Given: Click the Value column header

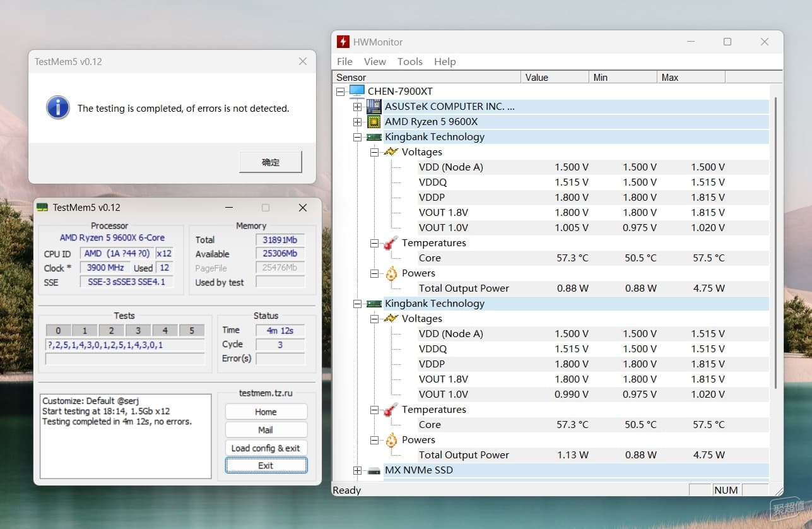Looking at the screenshot, I should [555, 77].
